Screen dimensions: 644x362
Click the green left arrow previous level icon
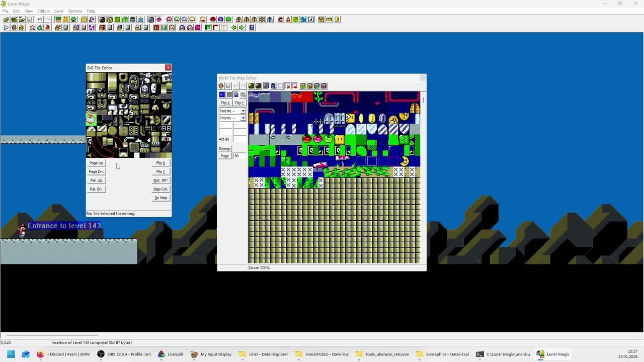tap(234, 27)
